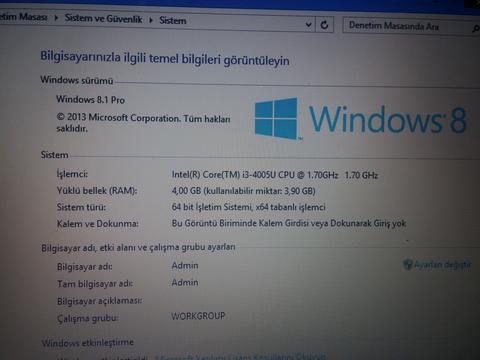This screenshot has width=480, height=360.
Task: Click Ayarları değiştir link
Action: [x=442, y=265]
